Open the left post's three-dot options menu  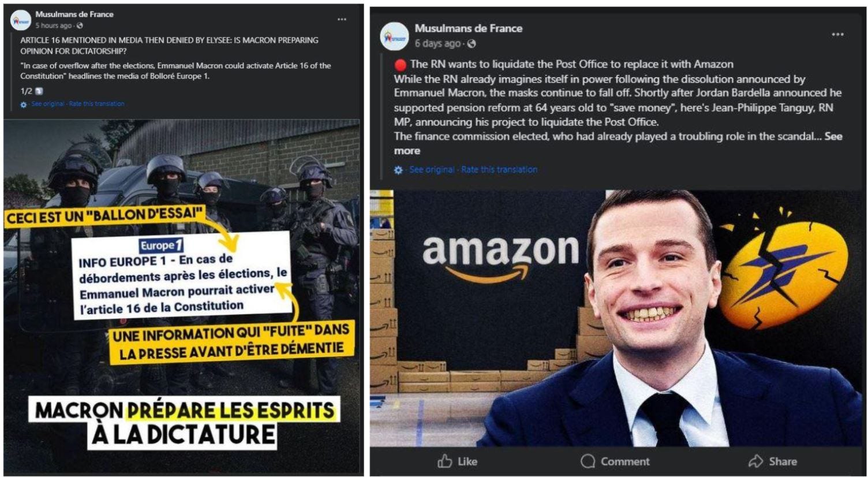(x=342, y=20)
